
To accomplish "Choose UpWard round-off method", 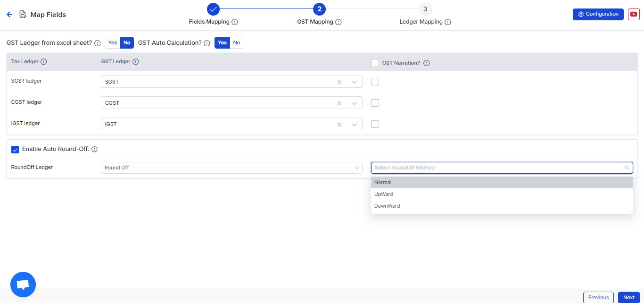I will (x=502, y=194).
